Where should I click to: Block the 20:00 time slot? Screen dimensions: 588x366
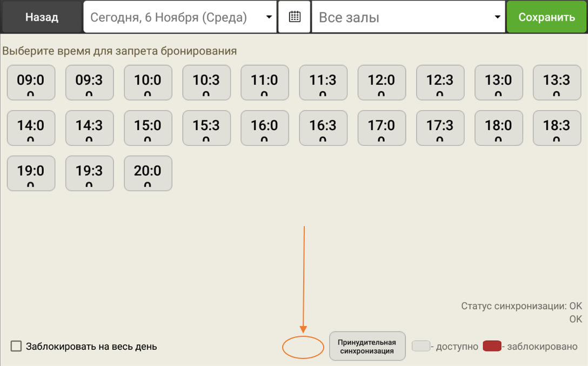[x=148, y=173]
